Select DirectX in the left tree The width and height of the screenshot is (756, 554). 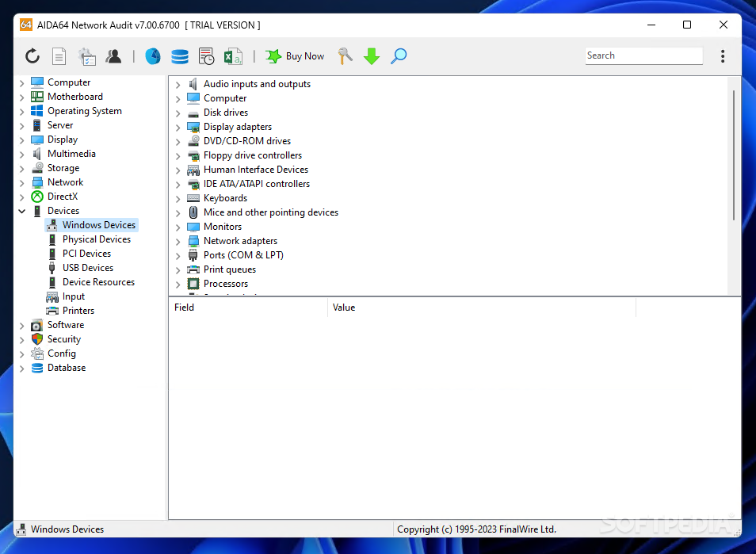tap(62, 197)
